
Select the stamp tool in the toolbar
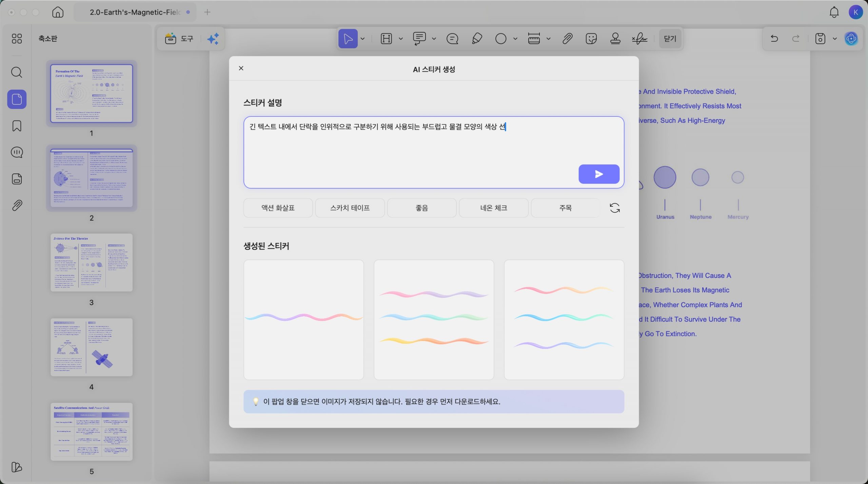(x=615, y=39)
